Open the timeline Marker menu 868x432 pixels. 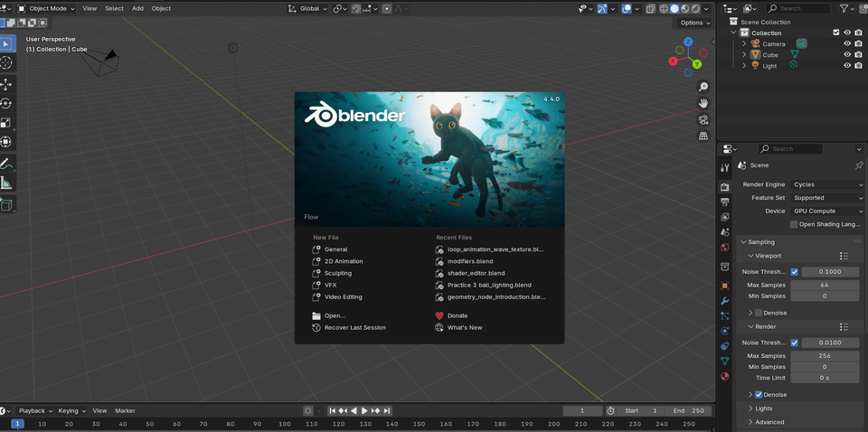(125, 410)
